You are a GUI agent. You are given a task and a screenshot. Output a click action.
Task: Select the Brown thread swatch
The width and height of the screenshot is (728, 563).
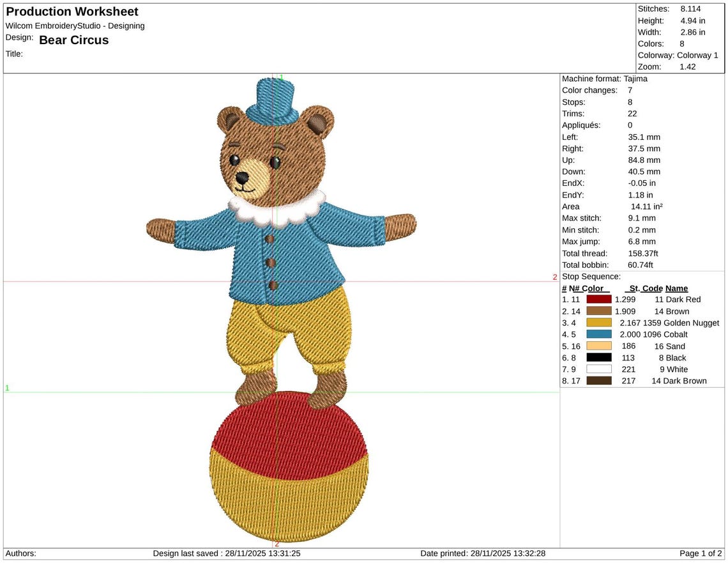tap(599, 311)
